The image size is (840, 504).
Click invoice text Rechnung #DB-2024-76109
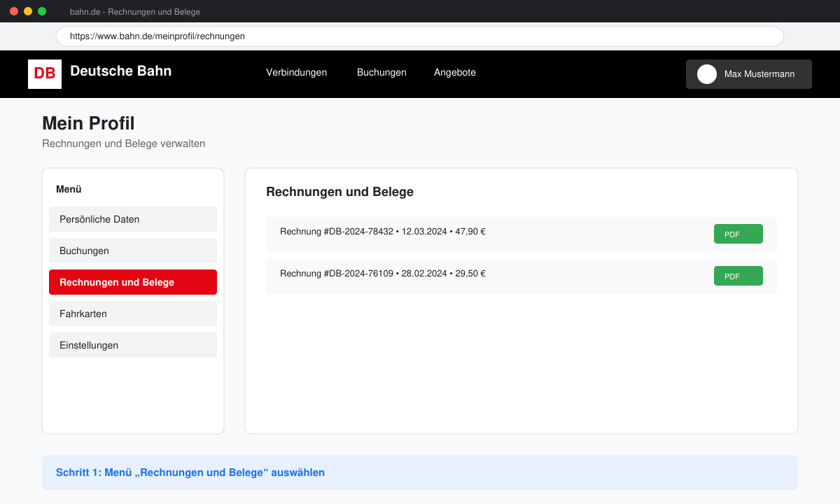point(383,274)
